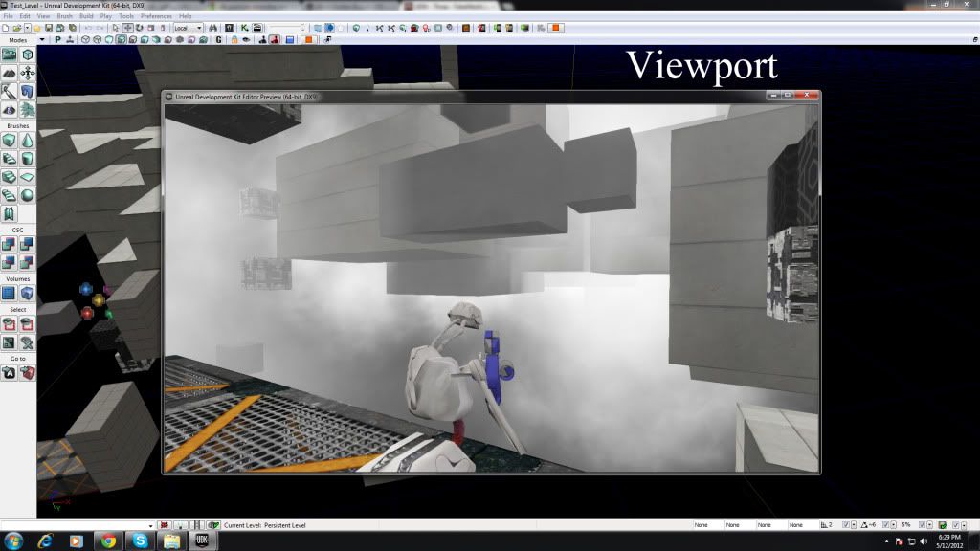Open the View menu
The height and width of the screenshot is (551, 980).
tap(43, 16)
